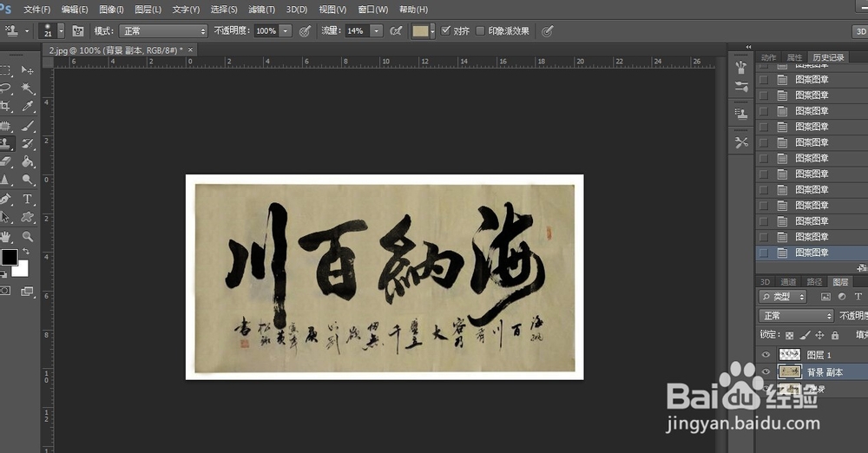Image resolution: width=868 pixels, height=453 pixels.
Task: Toggle Quick Mask mode
Action: [x=5, y=291]
